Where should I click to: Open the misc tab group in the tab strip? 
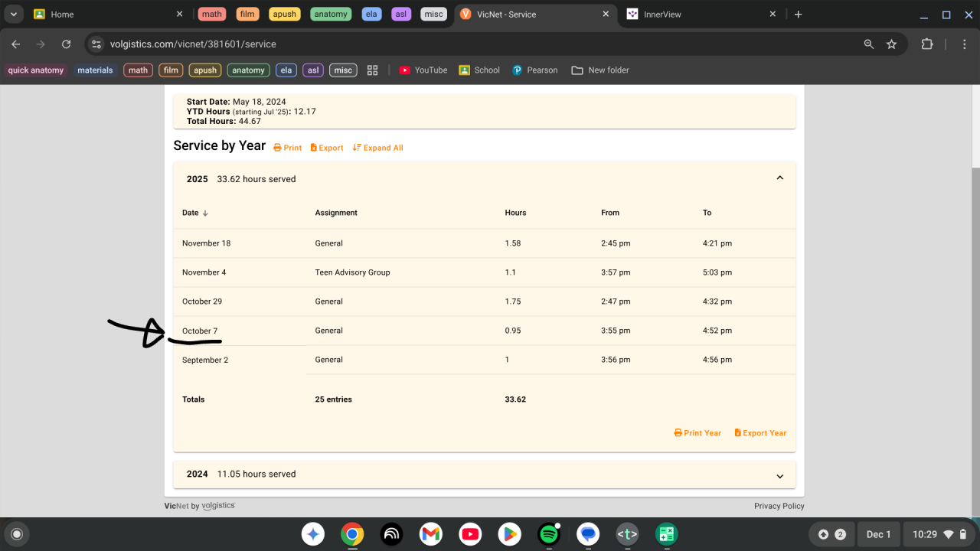433,14
